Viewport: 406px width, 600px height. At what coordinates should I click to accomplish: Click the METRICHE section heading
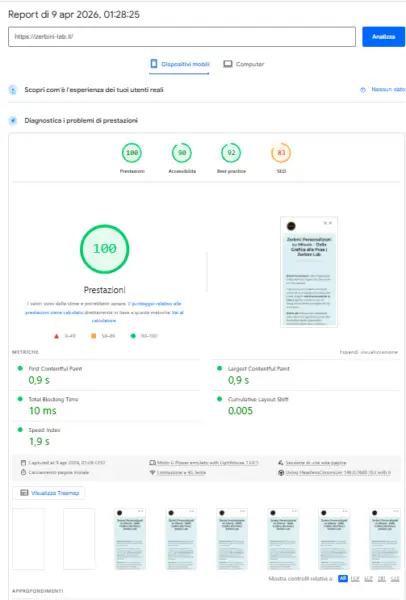[25, 352]
